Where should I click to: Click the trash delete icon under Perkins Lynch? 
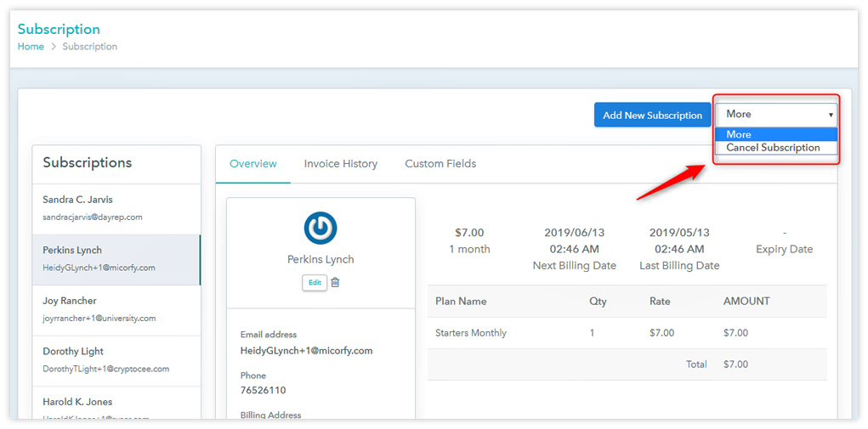pos(335,283)
